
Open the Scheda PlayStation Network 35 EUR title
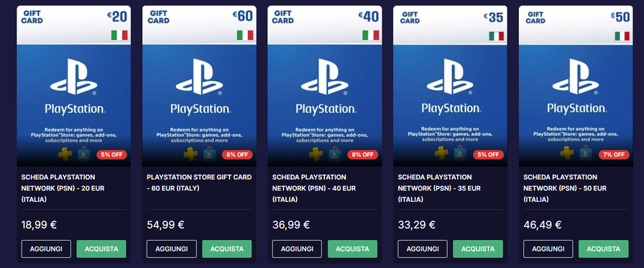pos(439,188)
